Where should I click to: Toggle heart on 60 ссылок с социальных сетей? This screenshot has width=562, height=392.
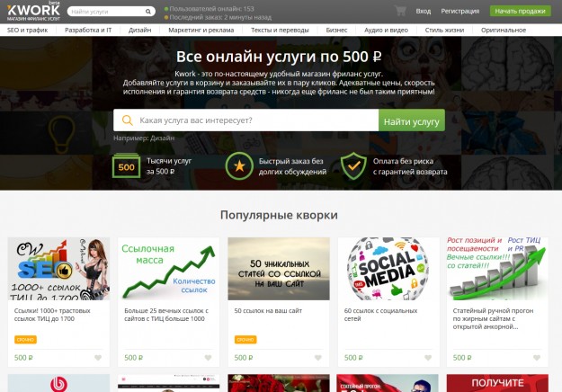[428, 358]
